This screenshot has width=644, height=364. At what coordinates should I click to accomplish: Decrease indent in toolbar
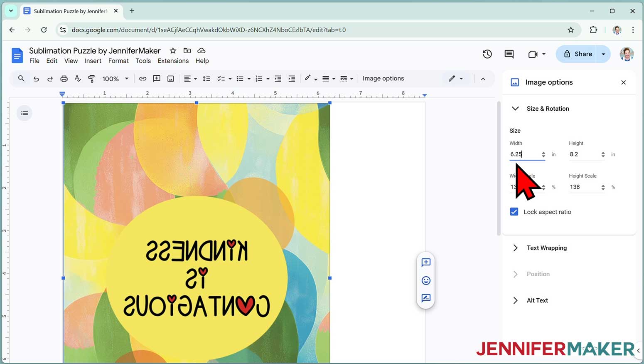[x=278, y=79]
